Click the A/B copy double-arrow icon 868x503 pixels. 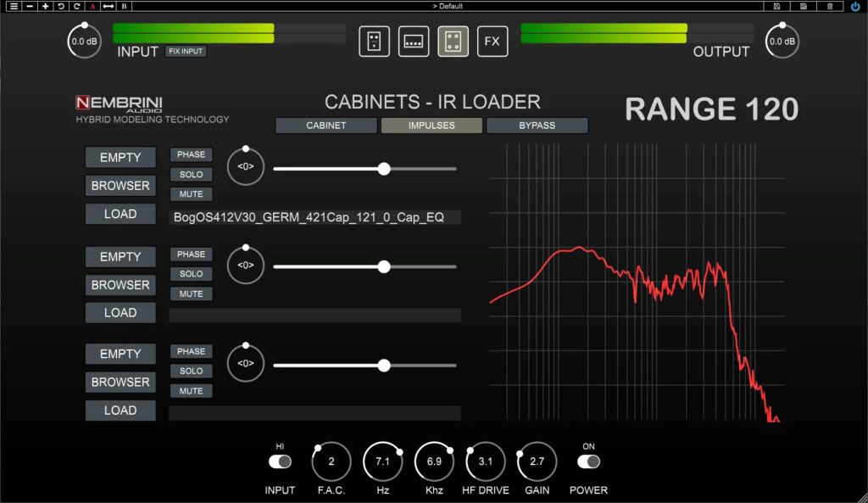coord(108,6)
